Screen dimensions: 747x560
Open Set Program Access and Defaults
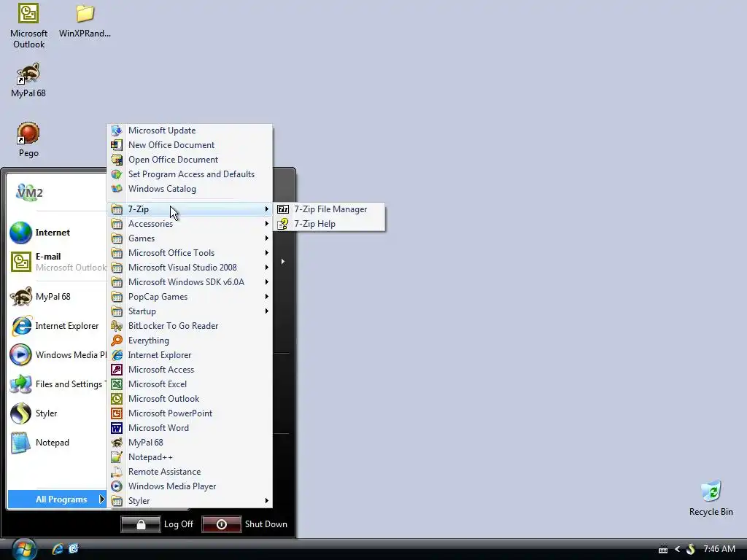(x=190, y=174)
